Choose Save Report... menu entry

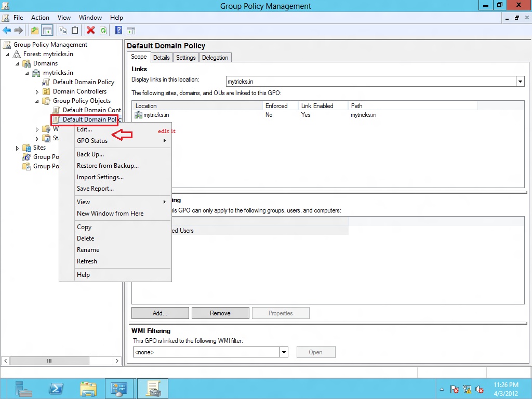[x=123, y=189]
